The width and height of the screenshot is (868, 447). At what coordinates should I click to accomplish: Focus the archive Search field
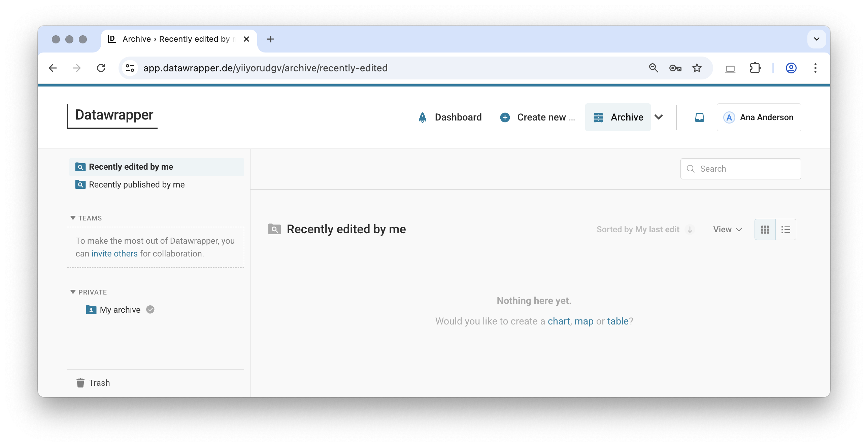[746, 169]
